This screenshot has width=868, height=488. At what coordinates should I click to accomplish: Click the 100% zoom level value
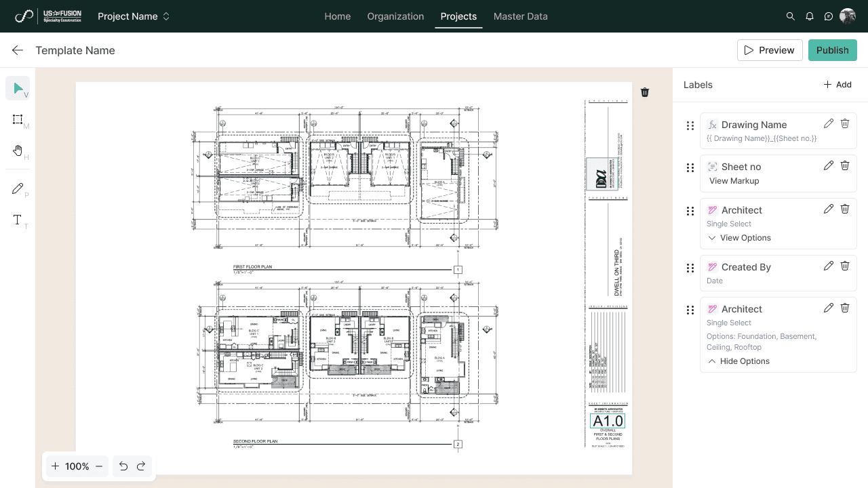pyautogui.click(x=77, y=466)
